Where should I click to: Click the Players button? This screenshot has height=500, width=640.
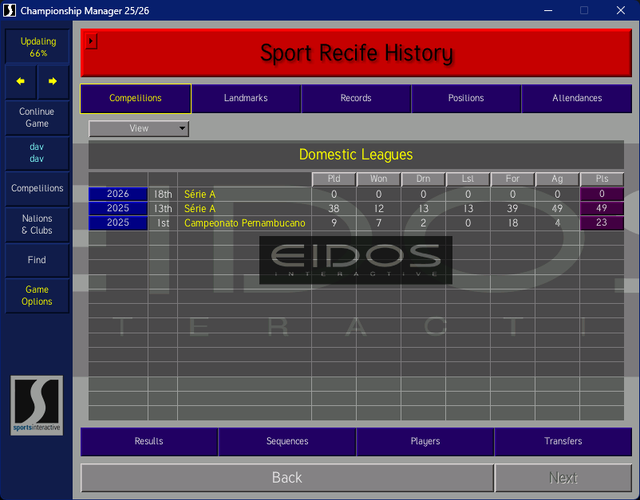coord(425,441)
